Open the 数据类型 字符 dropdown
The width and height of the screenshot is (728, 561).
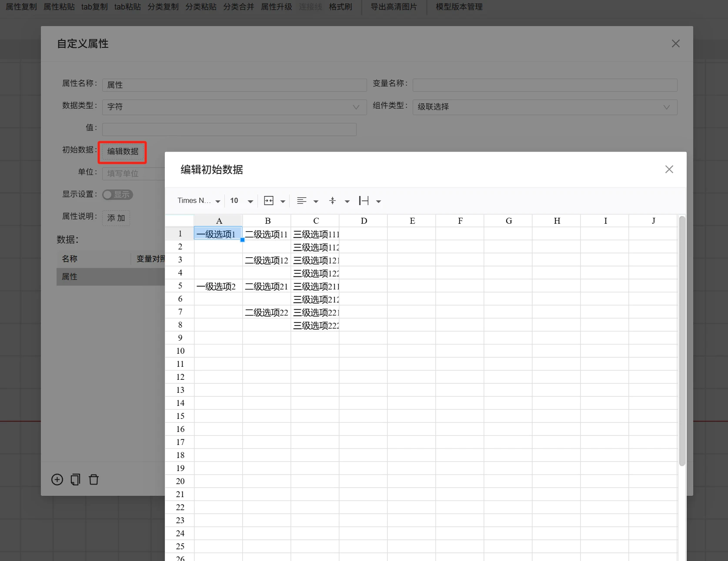point(234,107)
